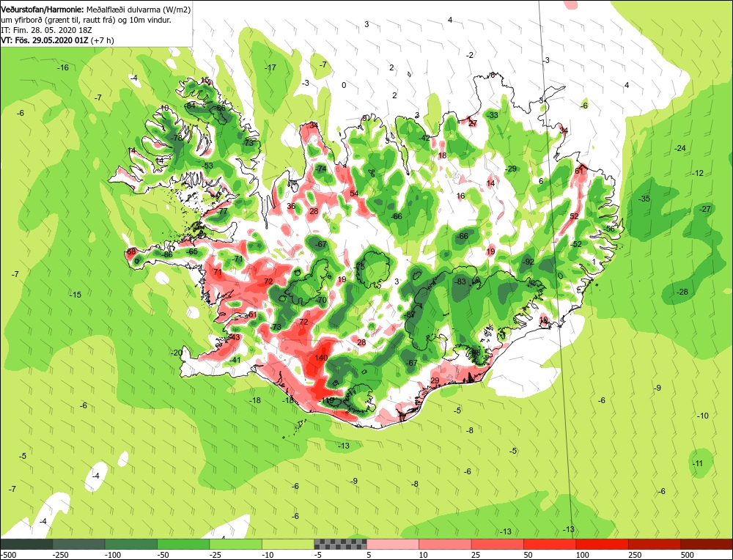This screenshot has height=560, width=733.
Task: Click the '-119' value near the south coast
Action: [326, 401]
